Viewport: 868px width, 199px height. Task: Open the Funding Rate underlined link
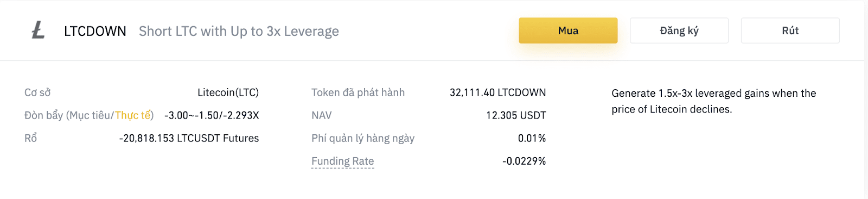pos(342,161)
